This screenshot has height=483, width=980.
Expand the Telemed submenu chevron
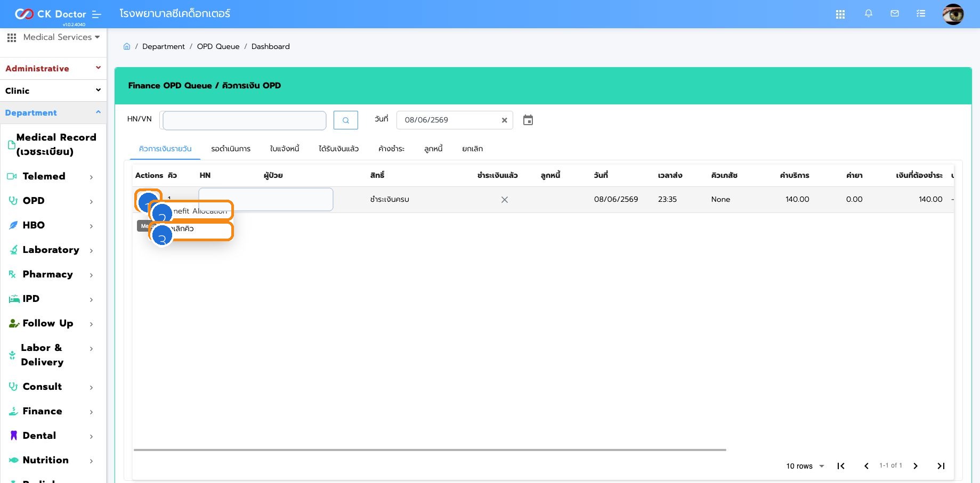tap(92, 177)
